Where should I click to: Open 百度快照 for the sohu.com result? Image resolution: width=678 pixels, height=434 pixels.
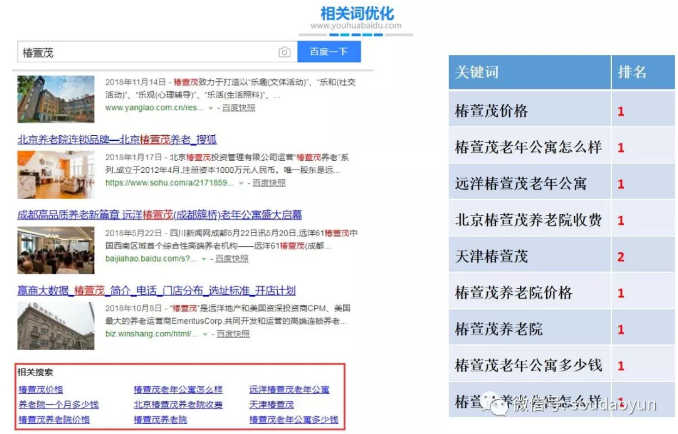pyautogui.click(x=268, y=183)
